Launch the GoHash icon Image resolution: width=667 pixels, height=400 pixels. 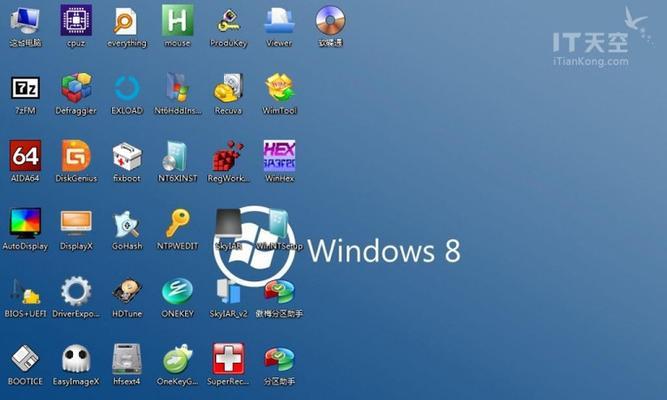coord(127,224)
